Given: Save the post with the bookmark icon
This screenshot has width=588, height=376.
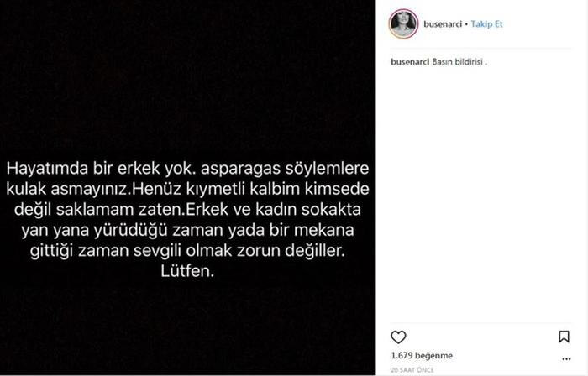Looking at the screenshot, I should tap(564, 337).
